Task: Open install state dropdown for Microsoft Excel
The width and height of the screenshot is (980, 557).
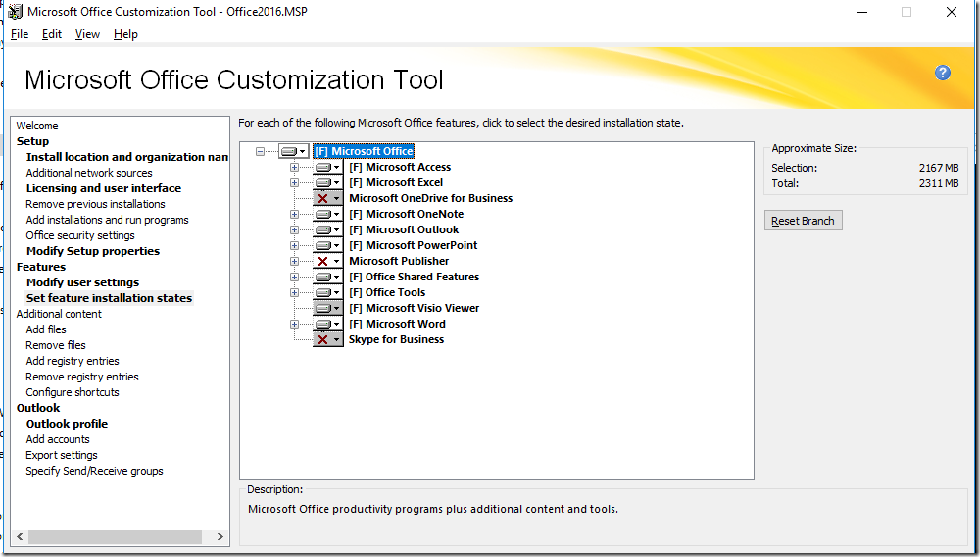Action: 336,182
